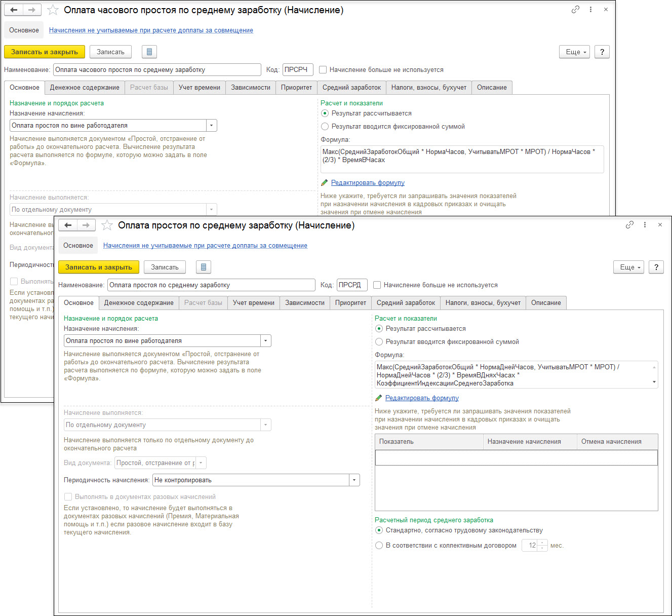Viewport: 672px width, 616px height.
Task: Switch to 'Учет времени' tab in back window
Action: 200,88
